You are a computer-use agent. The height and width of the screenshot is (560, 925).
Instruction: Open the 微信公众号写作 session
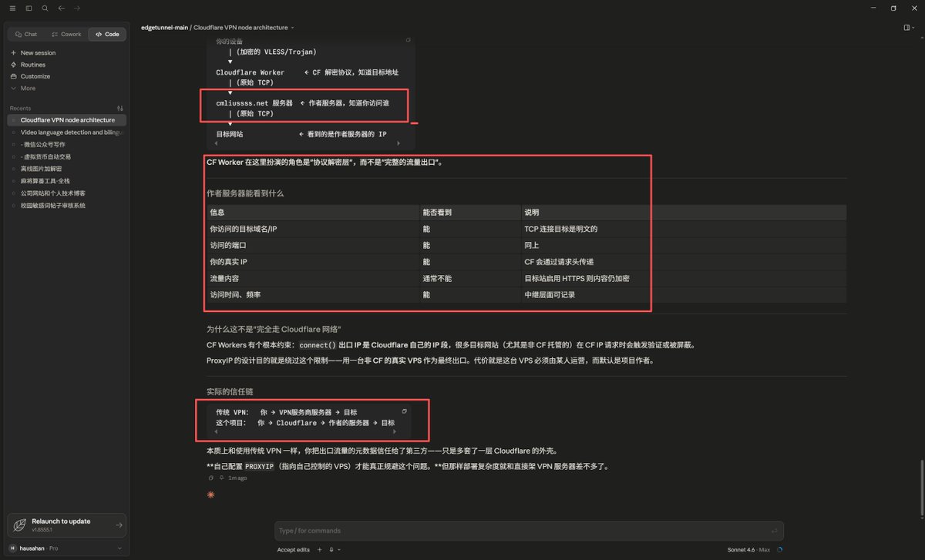click(x=66, y=145)
